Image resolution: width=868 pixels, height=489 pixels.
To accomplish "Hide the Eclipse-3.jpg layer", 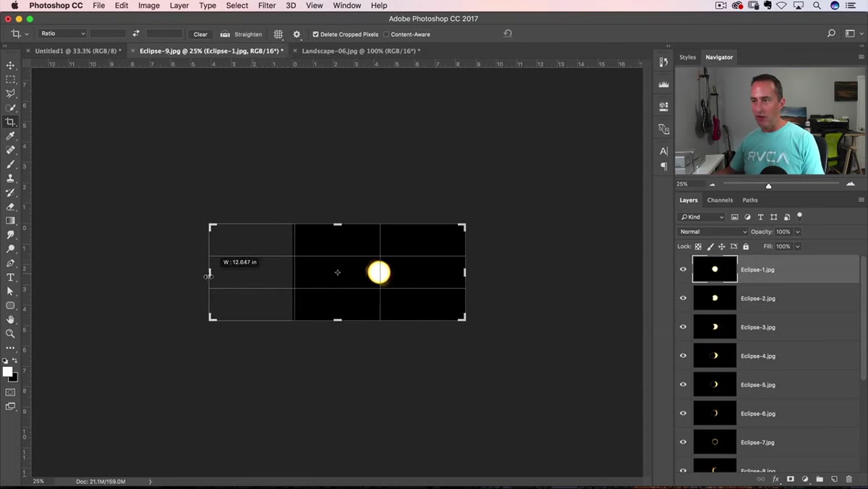I will (x=683, y=327).
